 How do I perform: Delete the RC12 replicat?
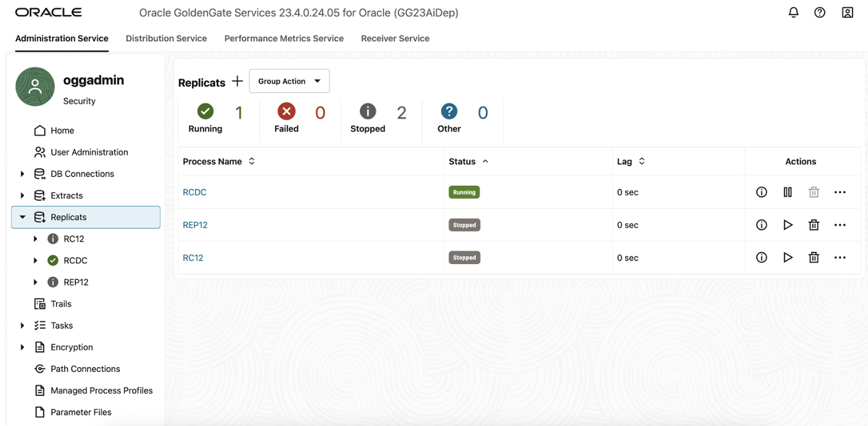coord(814,258)
